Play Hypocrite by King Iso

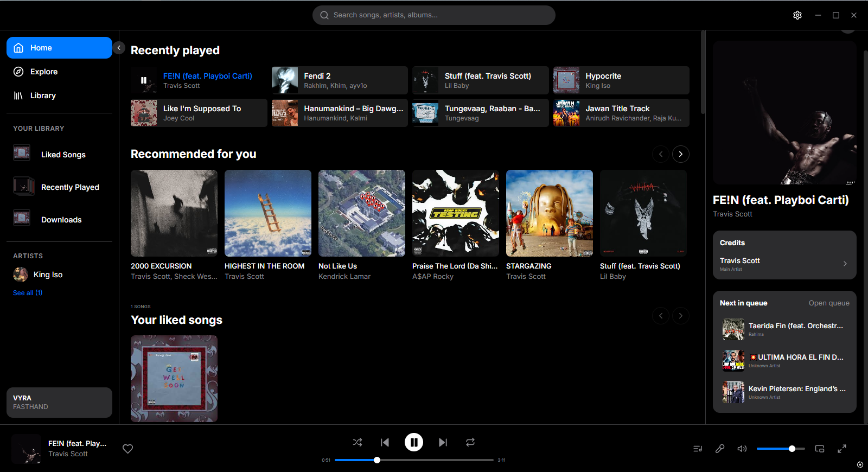tap(621, 80)
